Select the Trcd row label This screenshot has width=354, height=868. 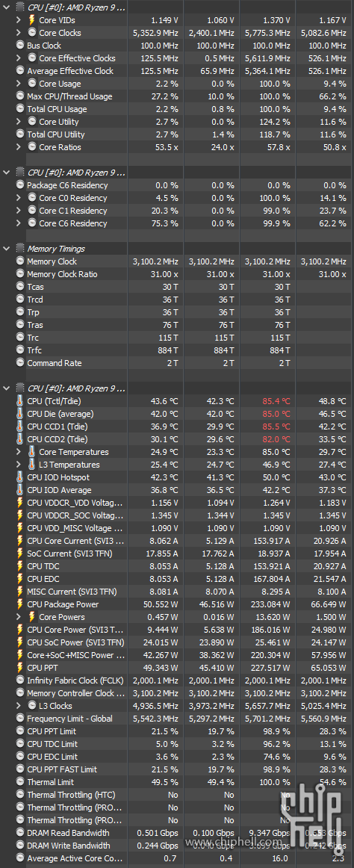tap(35, 300)
